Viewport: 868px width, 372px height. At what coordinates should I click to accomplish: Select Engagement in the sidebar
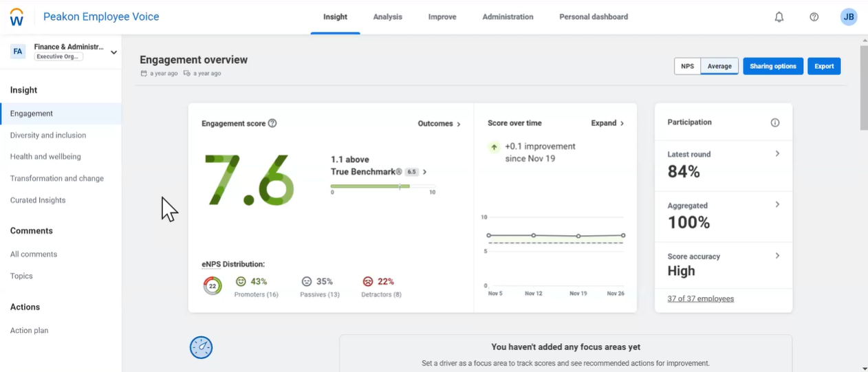click(x=61, y=113)
